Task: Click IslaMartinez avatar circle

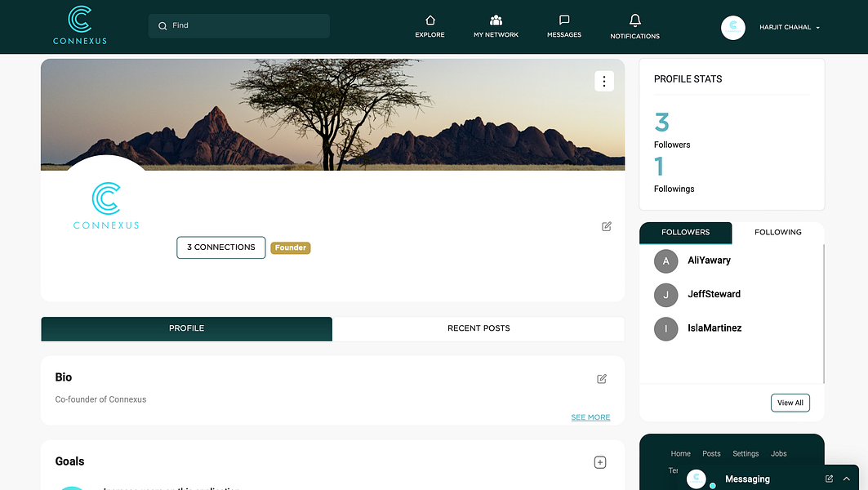Action: (x=666, y=329)
